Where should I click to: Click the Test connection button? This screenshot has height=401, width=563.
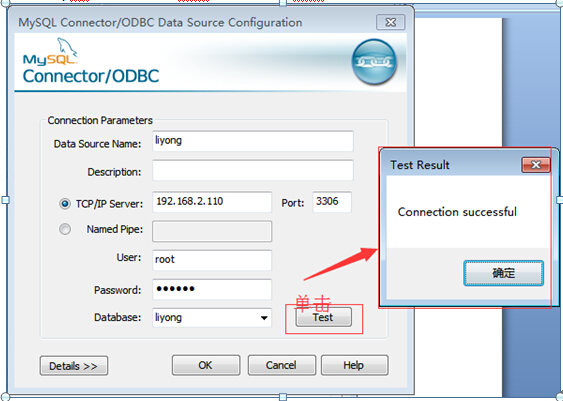[x=324, y=317]
